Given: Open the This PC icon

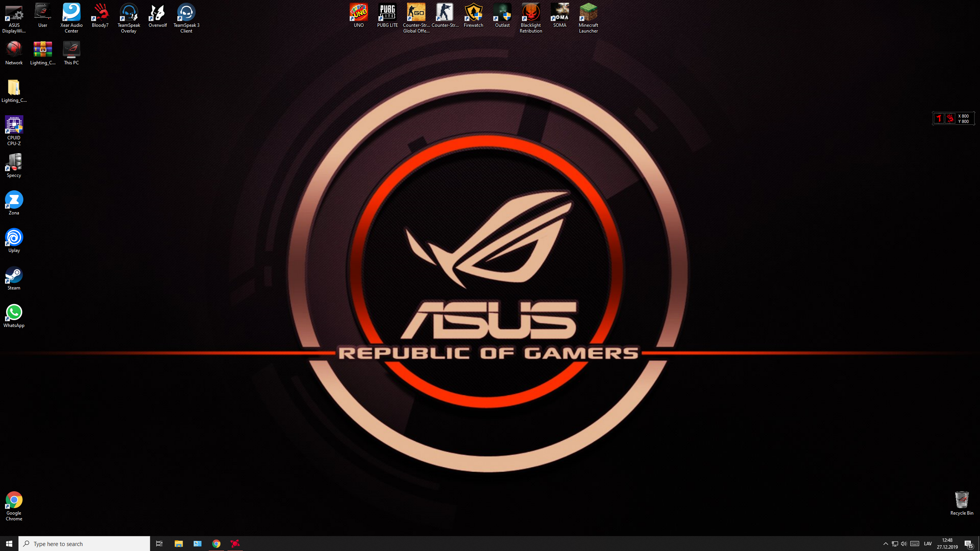Looking at the screenshot, I should point(71,53).
